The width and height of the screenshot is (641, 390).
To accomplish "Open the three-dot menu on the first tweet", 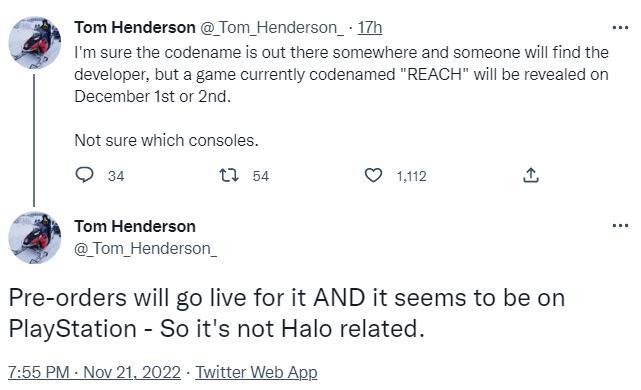I will [620, 28].
